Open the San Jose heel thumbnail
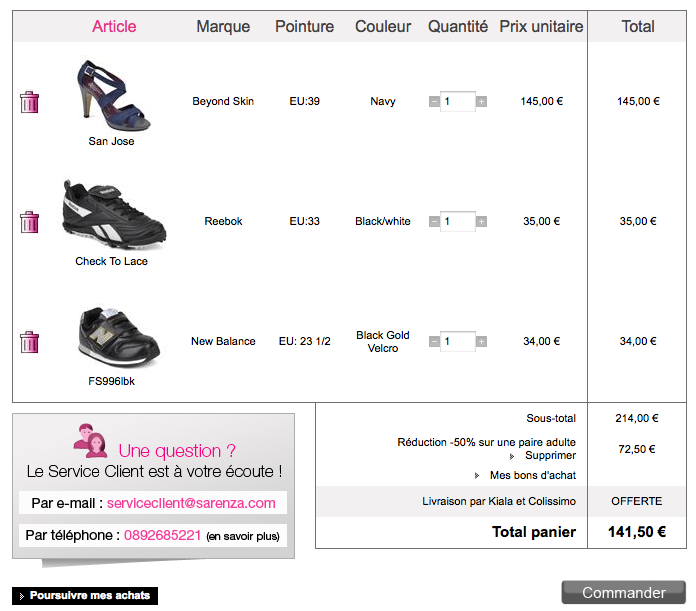 (113, 95)
